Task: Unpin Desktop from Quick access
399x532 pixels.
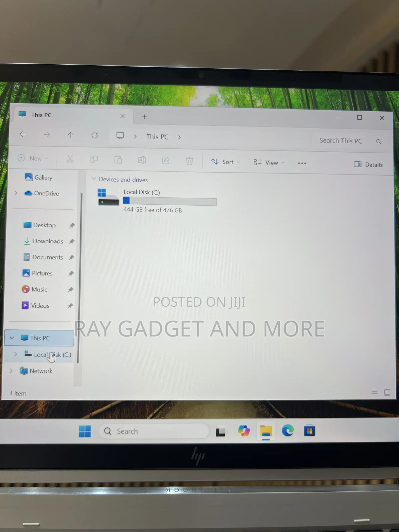Action: tap(72, 225)
